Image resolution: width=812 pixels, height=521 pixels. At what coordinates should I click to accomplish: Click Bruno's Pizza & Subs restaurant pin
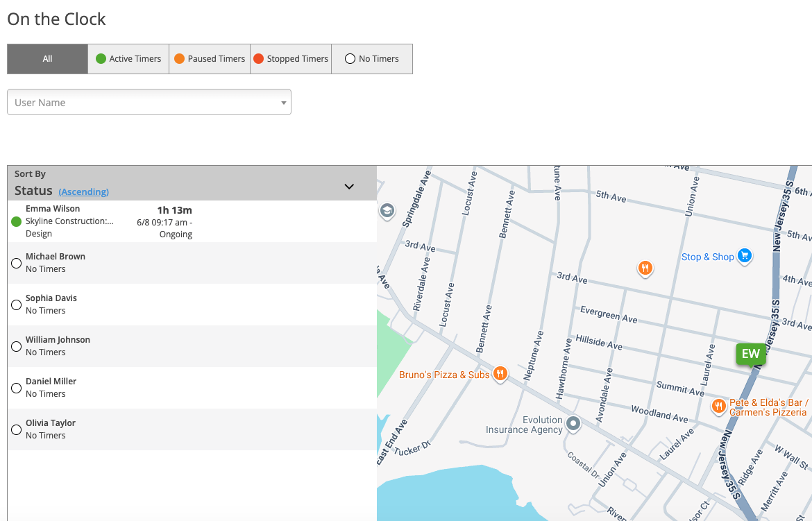click(x=500, y=373)
